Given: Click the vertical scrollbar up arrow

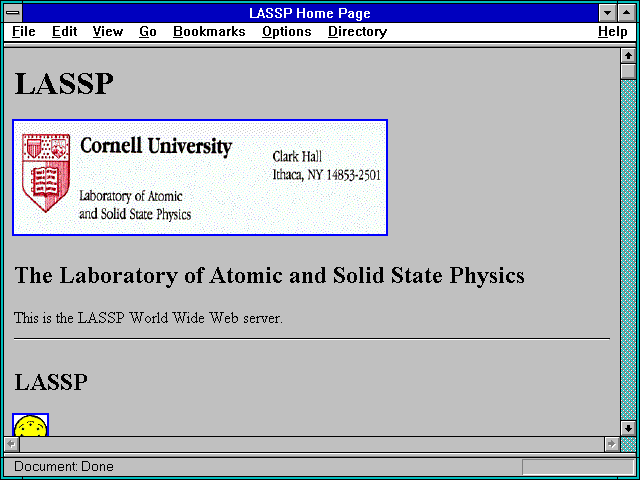Looking at the screenshot, I should pyautogui.click(x=628, y=56).
